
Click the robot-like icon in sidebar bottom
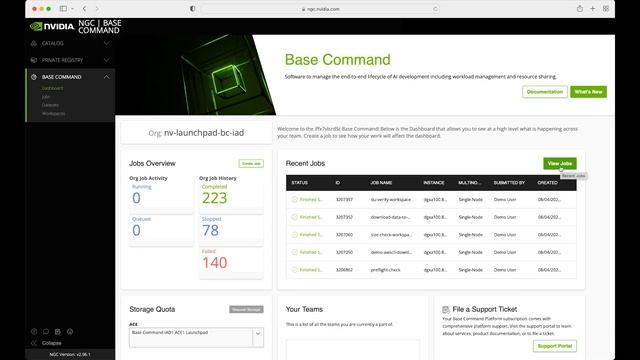click(x=58, y=331)
